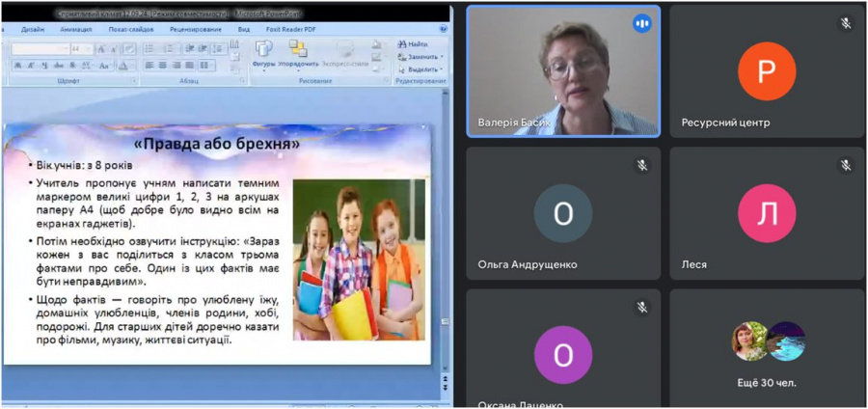Open the Рисование dialog launcher
This screenshot has height=409, width=868.
pyautogui.click(x=387, y=80)
